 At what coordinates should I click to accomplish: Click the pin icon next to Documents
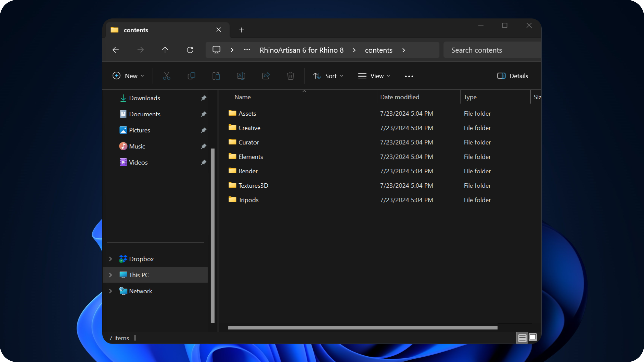[x=204, y=114]
